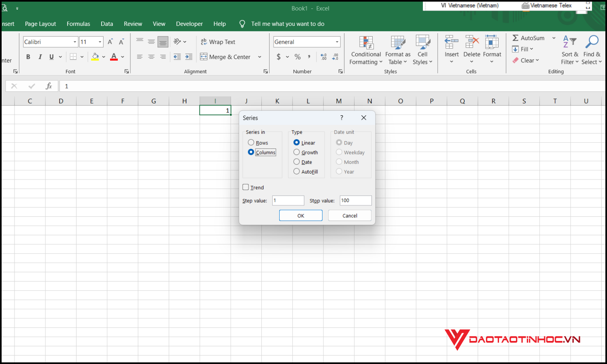Click the Merge & Center icon
Viewport: 607px width, 364px height.
coord(225,57)
